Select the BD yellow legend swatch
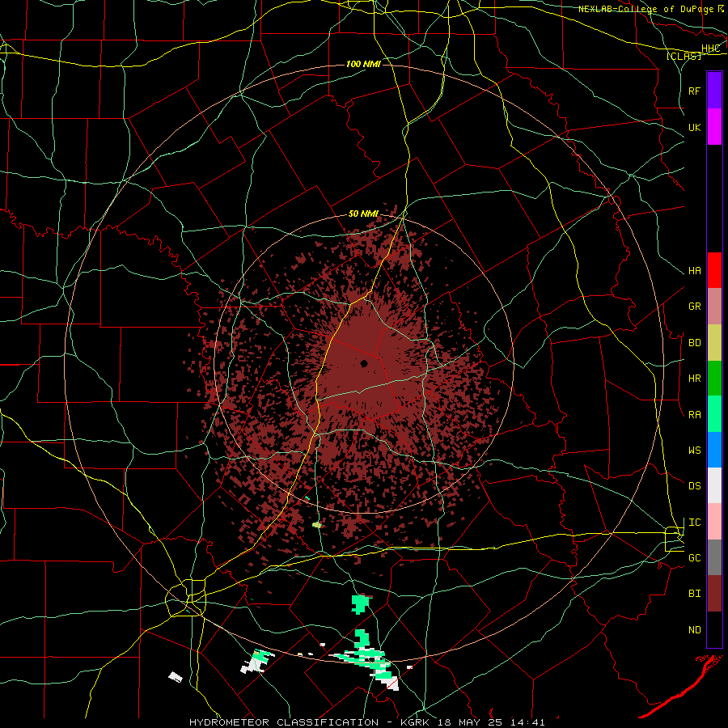728x728 pixels. pyautogui.click(x=714, y=343)
